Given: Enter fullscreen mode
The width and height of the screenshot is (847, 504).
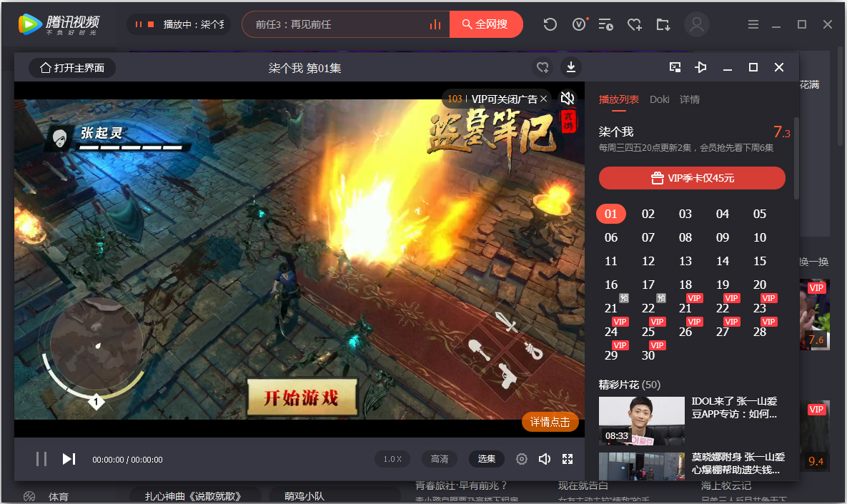Looking at the screenshot, I should point(568,459).
